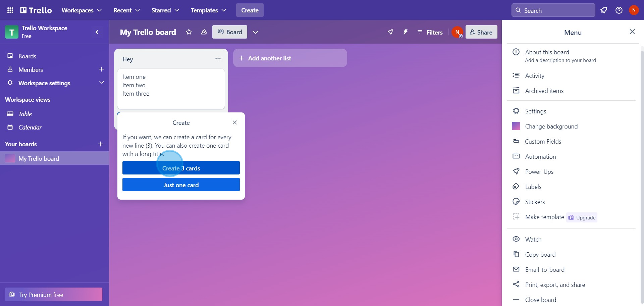Expand Workspace settings chevron
Viewport: 644px width, 306px height.
tap(102, 83)
